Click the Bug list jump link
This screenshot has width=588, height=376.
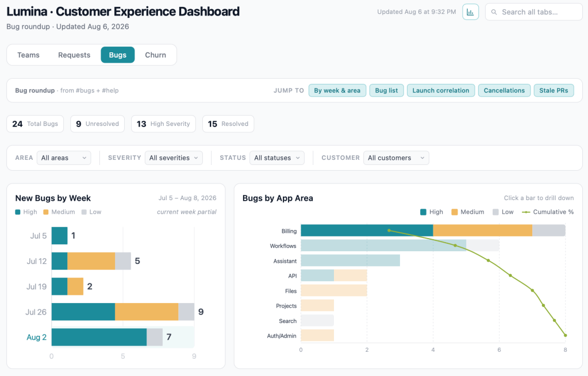click(x=386, y=90)
